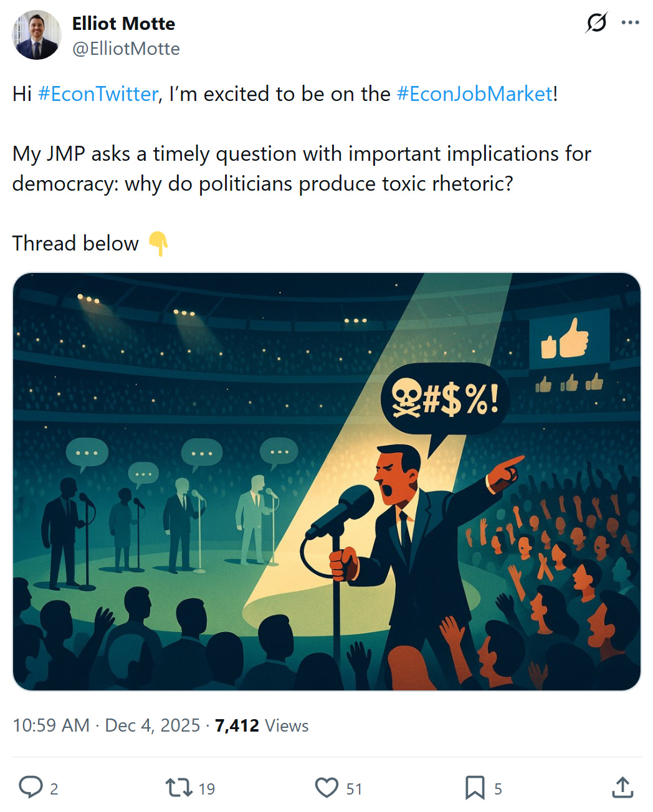The image size is (653, 812).
Task: Open the #EconJobMarket hashtag
Action: click(474, 93)
